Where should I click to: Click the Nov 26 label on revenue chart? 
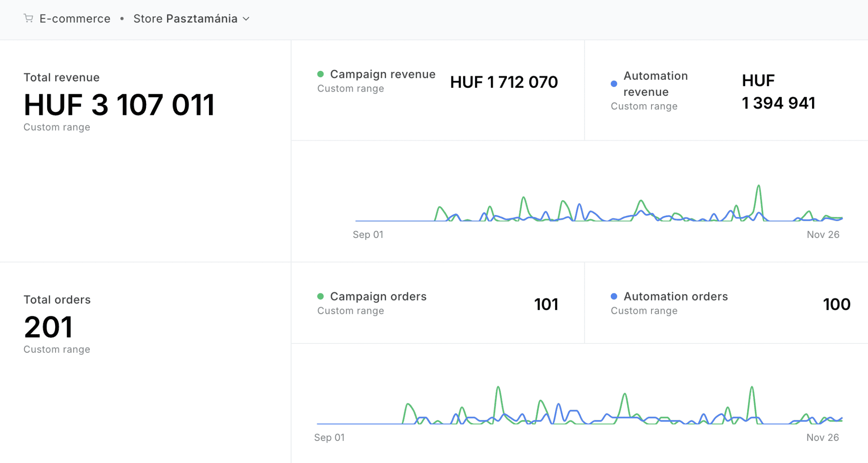pos(823,234)
